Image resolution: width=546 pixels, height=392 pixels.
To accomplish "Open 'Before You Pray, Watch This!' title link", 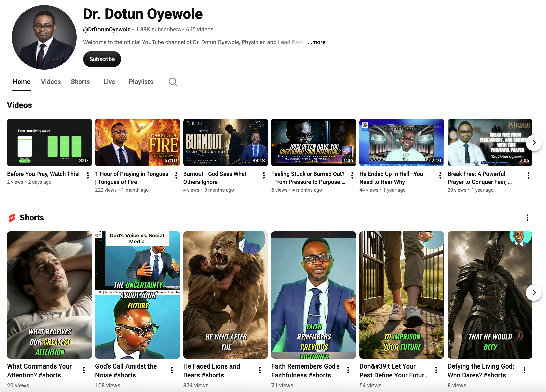I will pos(43,174).
